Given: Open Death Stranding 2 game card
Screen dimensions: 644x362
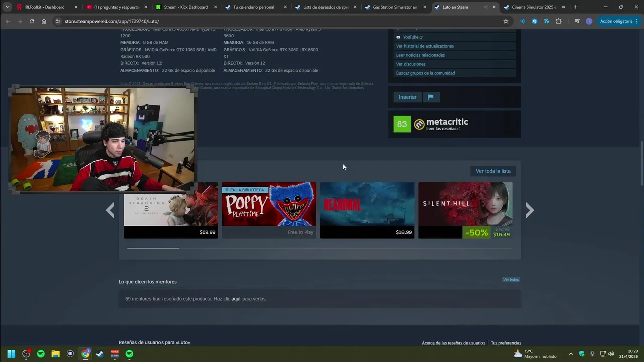Looking at the screenshot, I should pyautogui.click(x=171, y=210).
